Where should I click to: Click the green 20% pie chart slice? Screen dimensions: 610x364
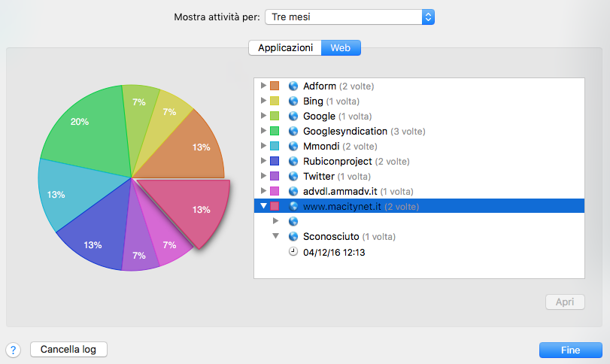coord(80,124)
